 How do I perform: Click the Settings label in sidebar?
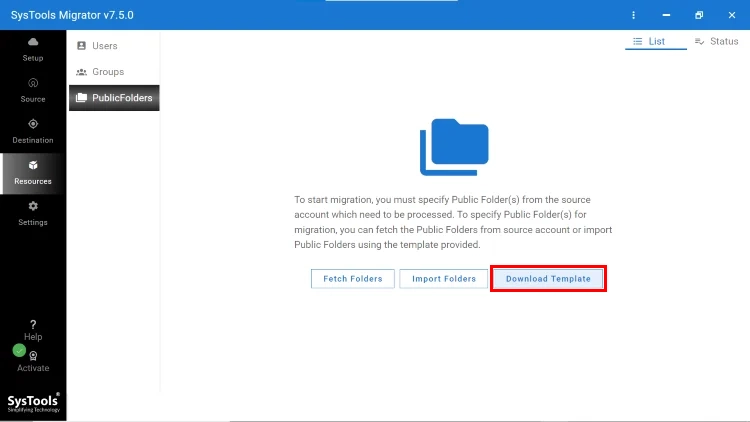(33, 222)
